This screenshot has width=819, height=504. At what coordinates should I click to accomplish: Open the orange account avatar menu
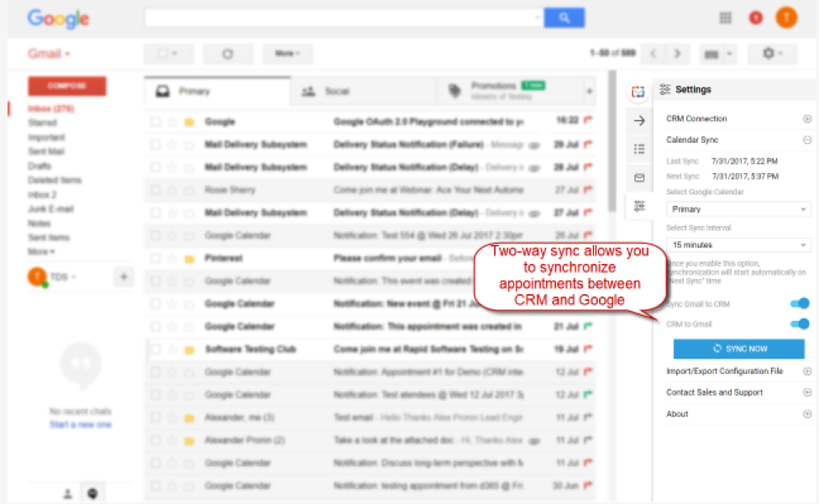pyautogui.click(x=786, y=18)
